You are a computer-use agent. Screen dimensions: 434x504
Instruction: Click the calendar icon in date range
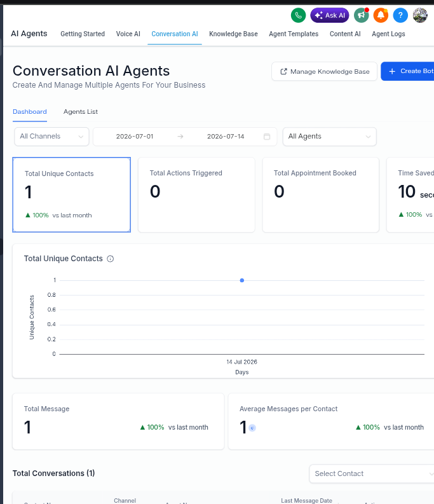pos(267,137)
